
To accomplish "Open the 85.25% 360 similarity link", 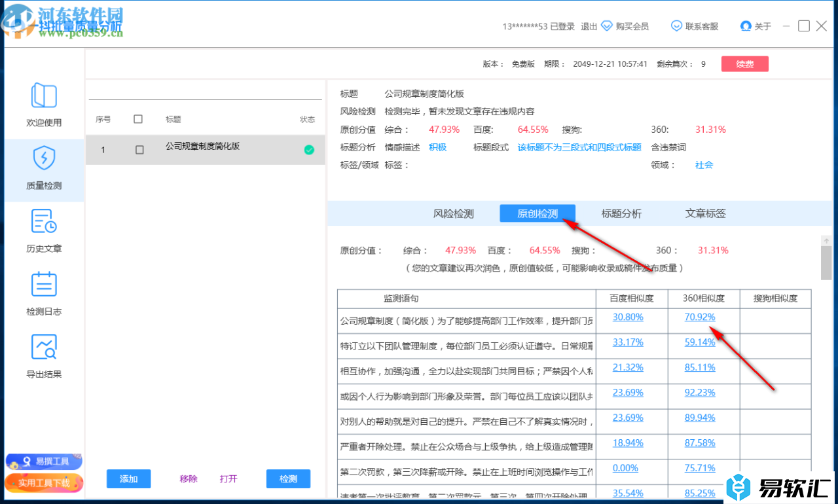I will [700, 493].
